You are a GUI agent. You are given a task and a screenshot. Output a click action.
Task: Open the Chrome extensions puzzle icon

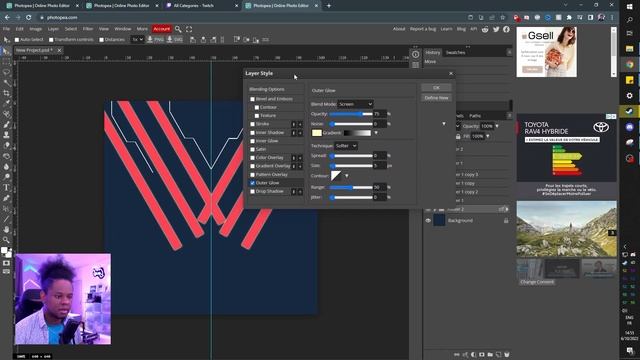point(569,18)
